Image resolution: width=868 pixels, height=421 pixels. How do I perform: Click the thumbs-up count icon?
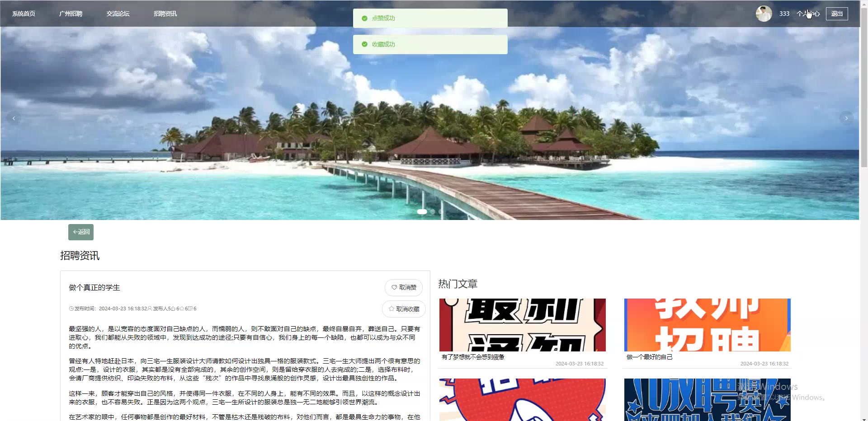tap(173, 309)
